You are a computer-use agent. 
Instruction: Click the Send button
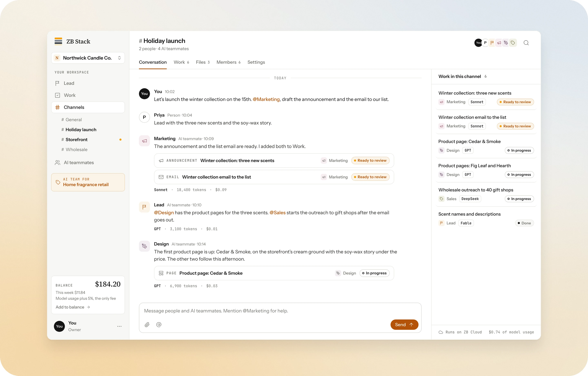point(404,325)
